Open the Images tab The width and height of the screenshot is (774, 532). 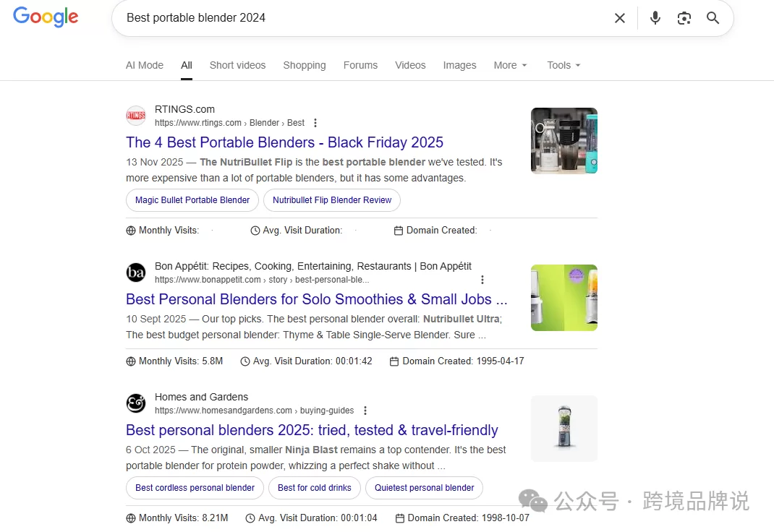tap(459, 65)
